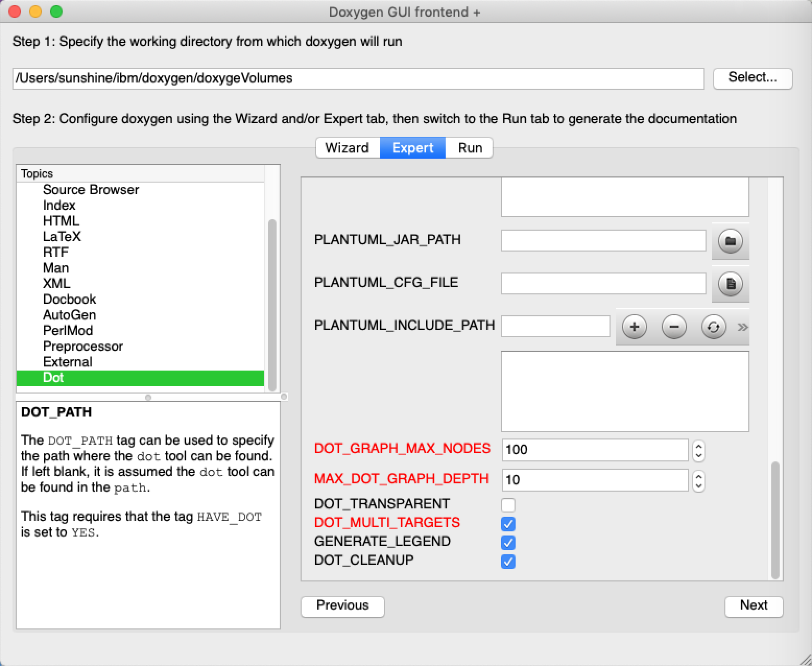The image size is (812, 666).
Task: Browse folder for PLANTUML_JAR_PATH
Action: pyautogui.click(x=730, y=241)
